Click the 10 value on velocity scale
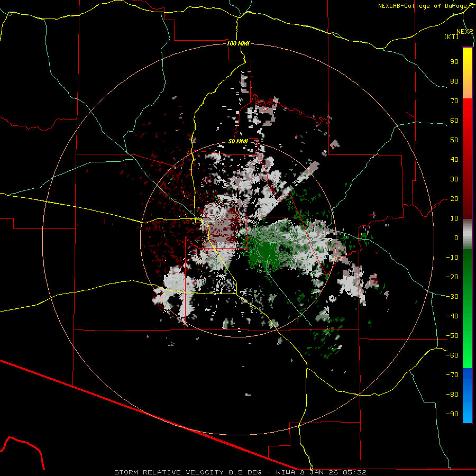The image size is (476, 476). tap(454, 218)
